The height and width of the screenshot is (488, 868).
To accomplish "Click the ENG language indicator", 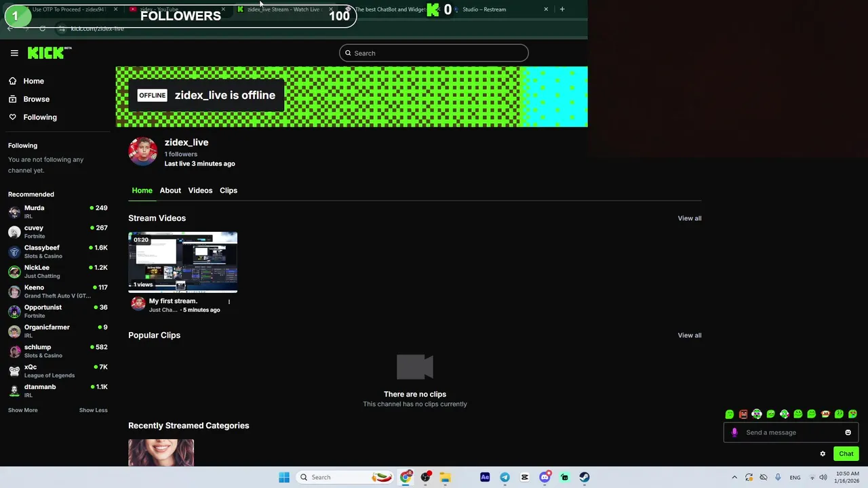I will click(795, 477).
